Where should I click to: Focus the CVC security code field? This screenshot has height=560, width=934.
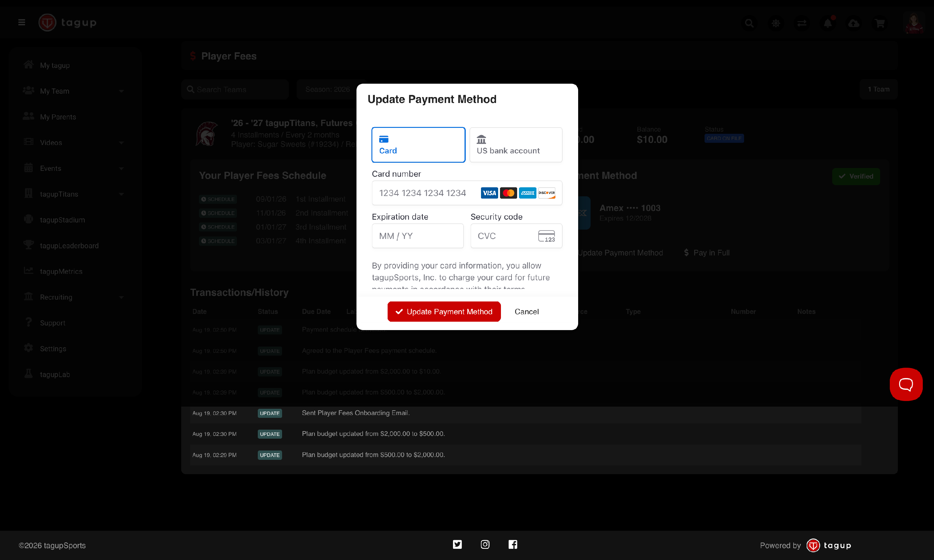[516, 236]
